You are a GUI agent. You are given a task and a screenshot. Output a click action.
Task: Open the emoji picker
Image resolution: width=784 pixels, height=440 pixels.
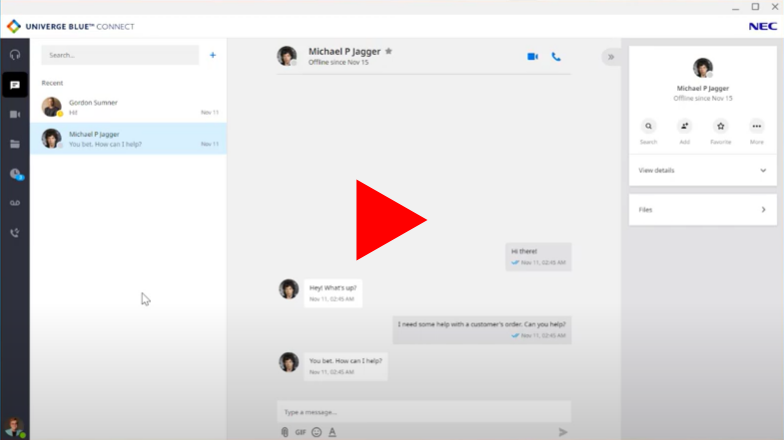pyautogui.click(x=316, y=432)
